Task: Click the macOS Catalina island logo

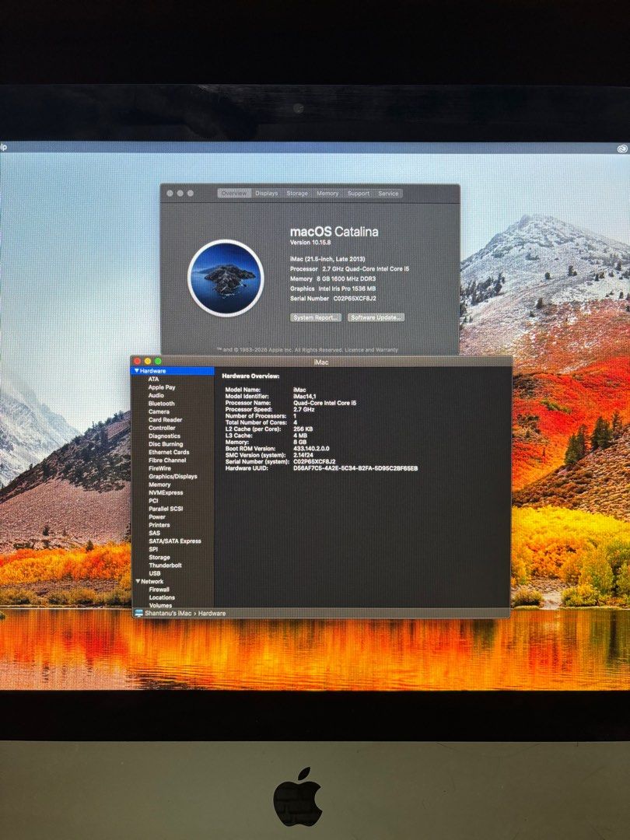Action: 226,278
